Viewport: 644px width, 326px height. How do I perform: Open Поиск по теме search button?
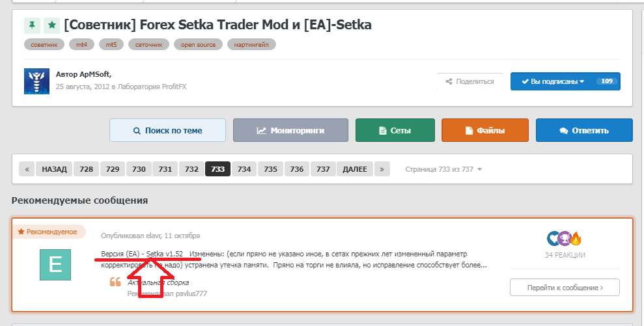[167, 131]
